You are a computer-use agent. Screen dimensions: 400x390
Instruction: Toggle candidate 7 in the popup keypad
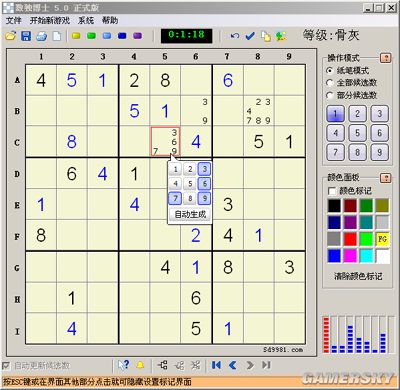coord(175,198)
